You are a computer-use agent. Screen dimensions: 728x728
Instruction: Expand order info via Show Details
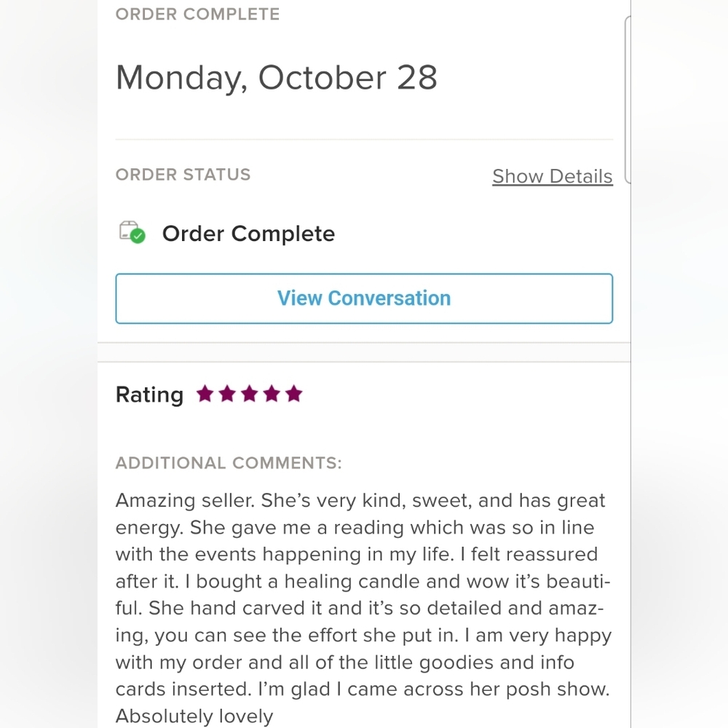pos(552,176)
